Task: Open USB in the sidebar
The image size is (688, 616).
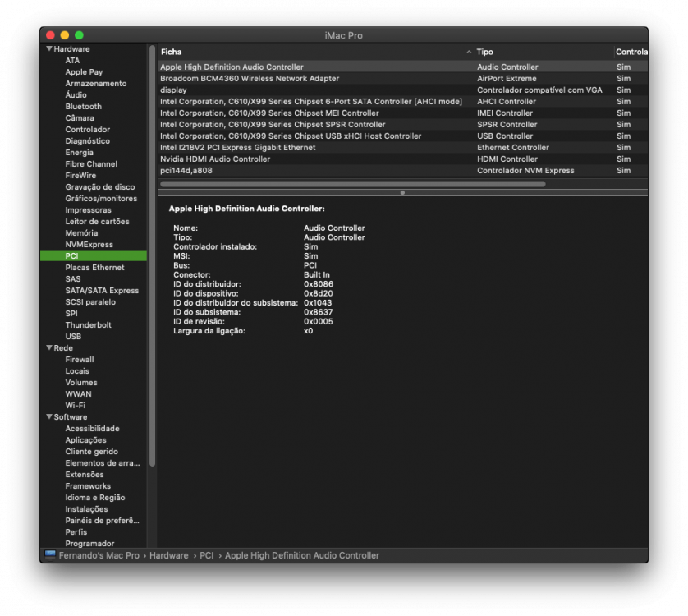Action: (73, 336)
